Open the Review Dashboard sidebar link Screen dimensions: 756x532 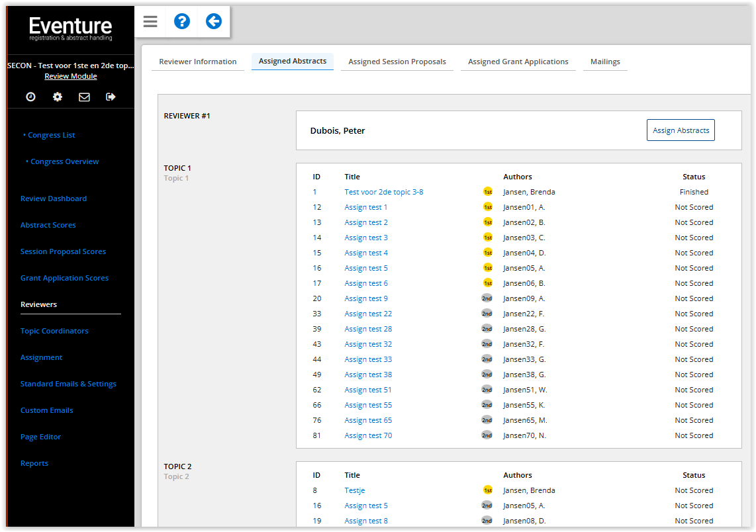tap(54, 199)
